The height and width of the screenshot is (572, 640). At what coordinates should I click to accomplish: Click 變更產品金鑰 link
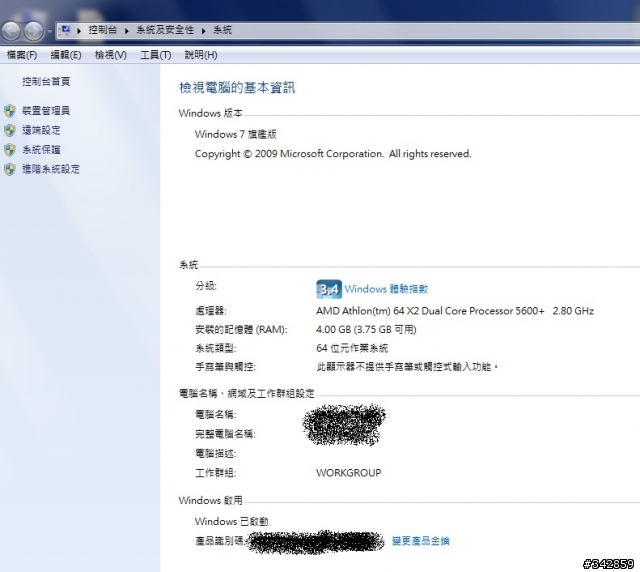(x=420, y=541)
